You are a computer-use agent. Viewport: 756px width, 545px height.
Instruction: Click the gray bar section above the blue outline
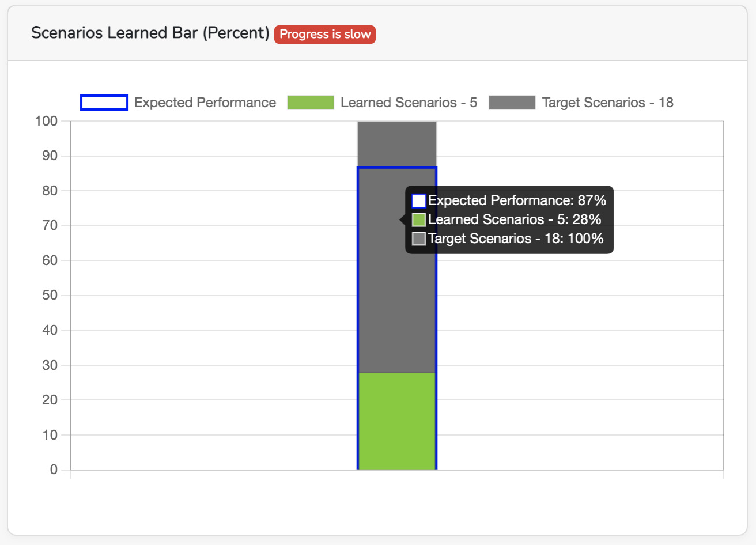point(397,144)
